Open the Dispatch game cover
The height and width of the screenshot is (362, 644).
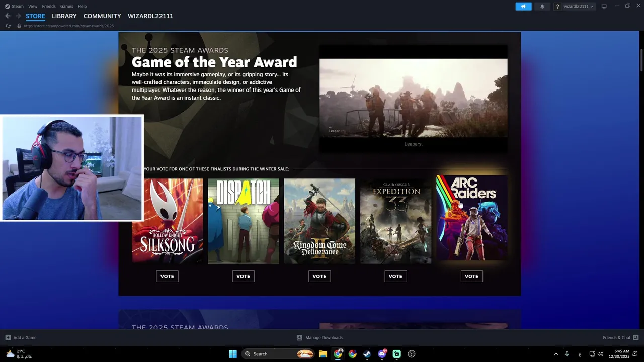coord(244,221)
